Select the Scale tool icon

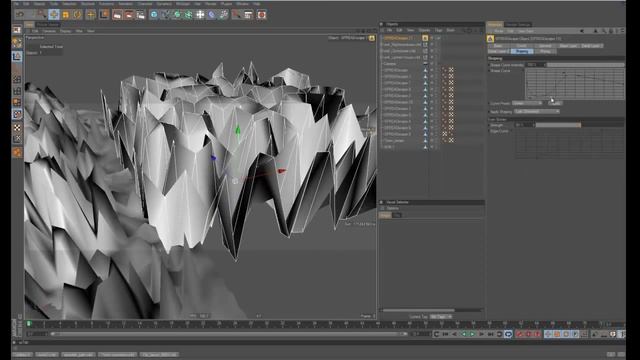click(x=65, y=15)
